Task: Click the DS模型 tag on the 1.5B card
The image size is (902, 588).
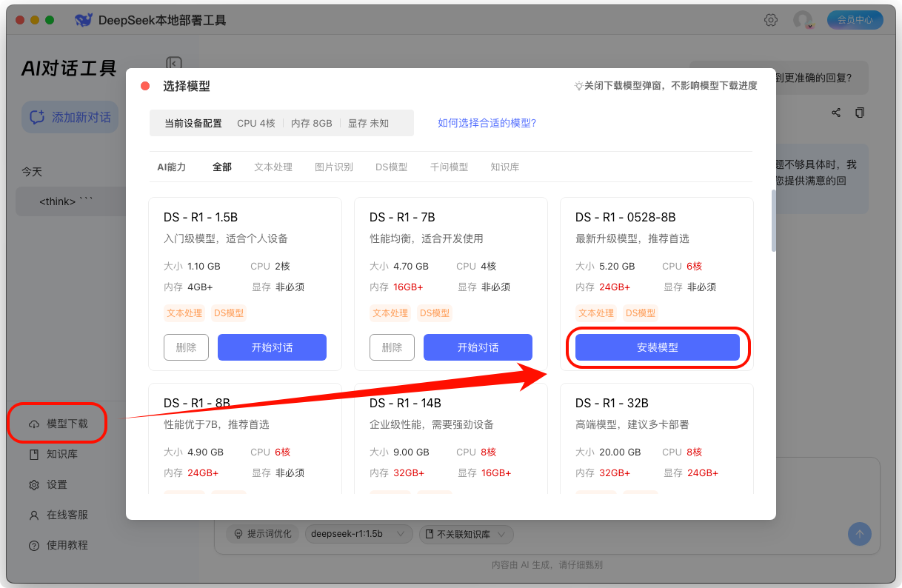Action: [229, 313]
